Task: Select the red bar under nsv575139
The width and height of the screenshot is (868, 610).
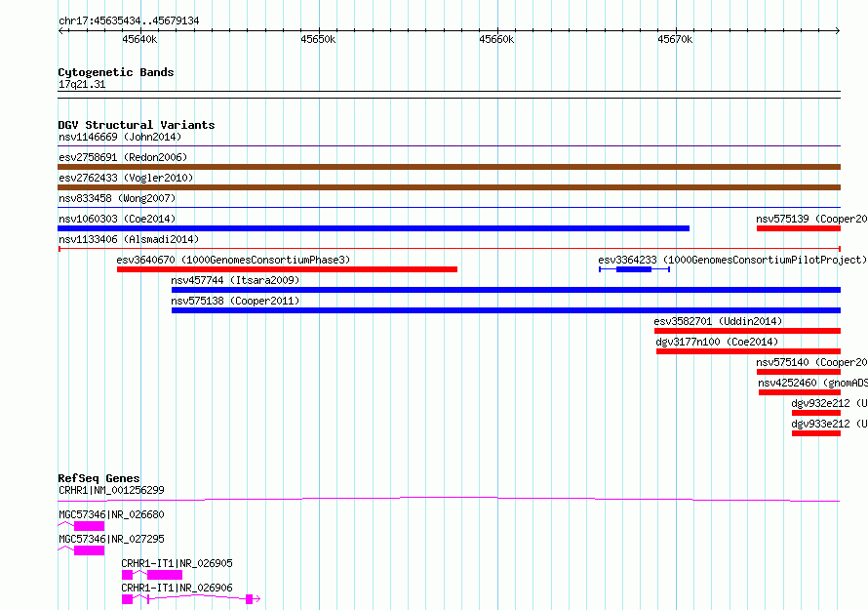Action: point(799,228)
